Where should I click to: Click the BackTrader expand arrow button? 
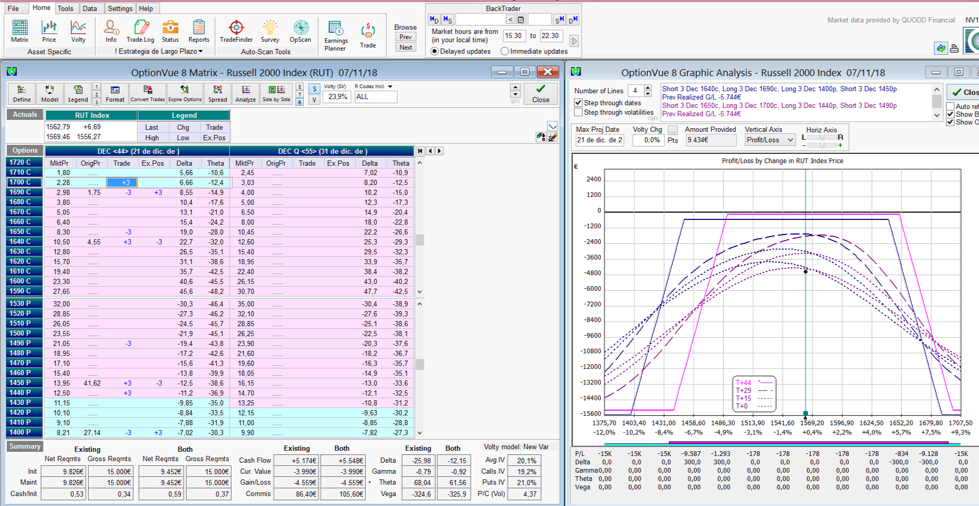tap(574, 41)
